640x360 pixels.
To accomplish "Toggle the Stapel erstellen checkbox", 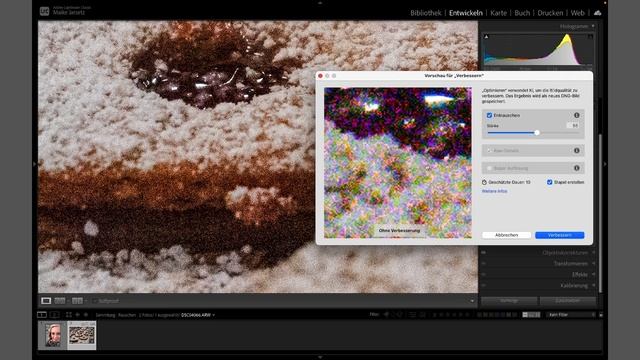I will point(550,182).
